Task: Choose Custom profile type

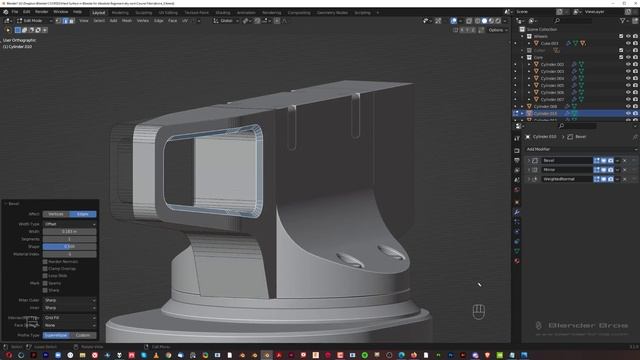Action: 83,335
